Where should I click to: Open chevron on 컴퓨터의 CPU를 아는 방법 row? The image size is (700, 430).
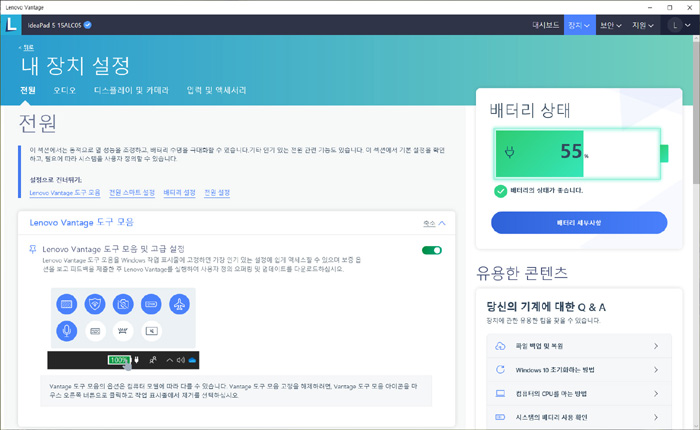tap(656, 393)
